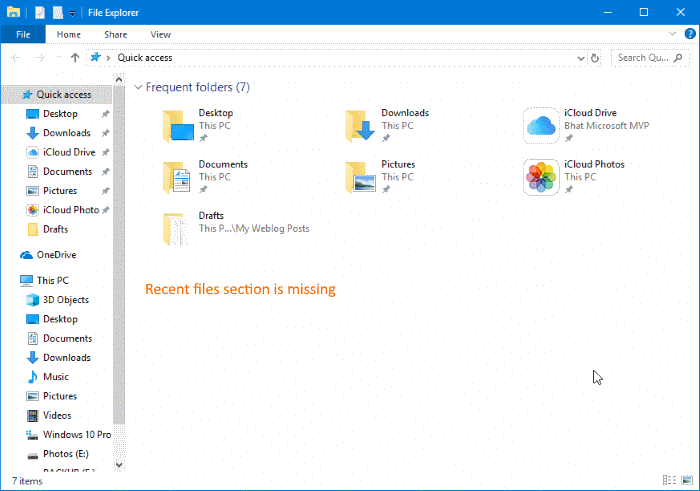This screenshot has width=700, height=491.
Task: Expand the ribbon with the chevron
Action: (672, 34)
